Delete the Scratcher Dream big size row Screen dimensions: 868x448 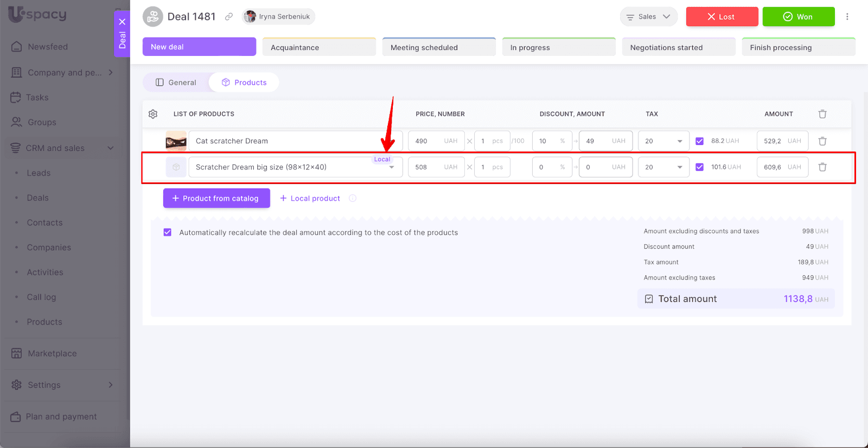tap(822, 167)
